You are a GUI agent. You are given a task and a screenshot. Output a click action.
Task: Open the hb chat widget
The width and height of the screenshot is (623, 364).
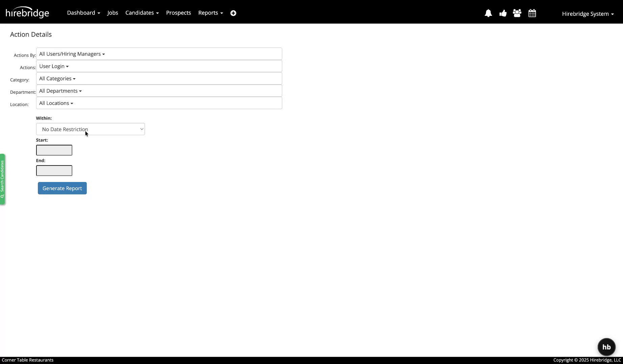[606, 346]
